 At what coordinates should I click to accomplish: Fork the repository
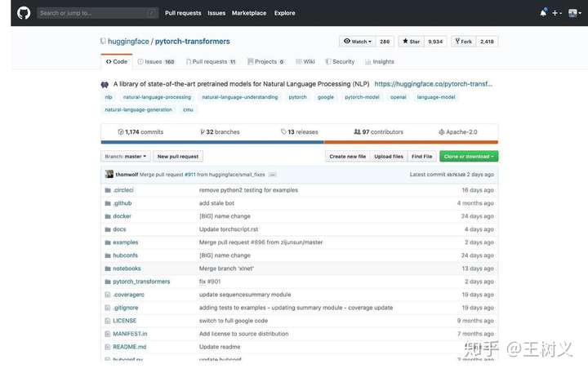click(464, 42)
